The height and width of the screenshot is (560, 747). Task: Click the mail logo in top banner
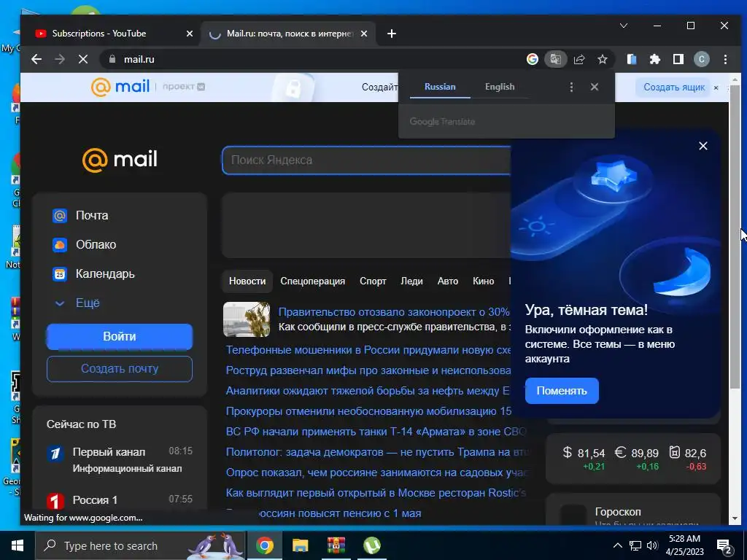pyautogui.click(x=120, y=87)
